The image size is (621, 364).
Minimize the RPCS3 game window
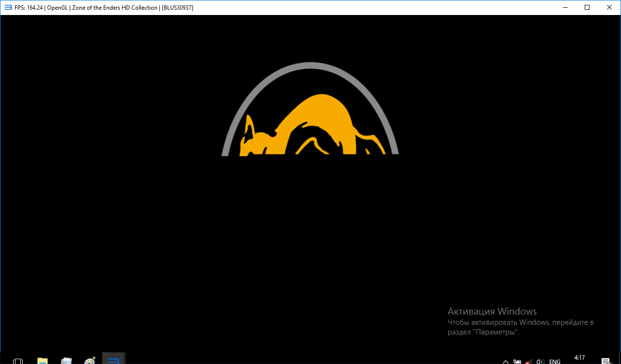click(565, 8)
